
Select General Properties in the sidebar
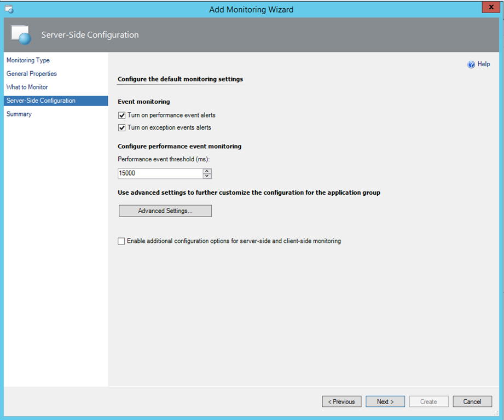[x=32, y=74]
